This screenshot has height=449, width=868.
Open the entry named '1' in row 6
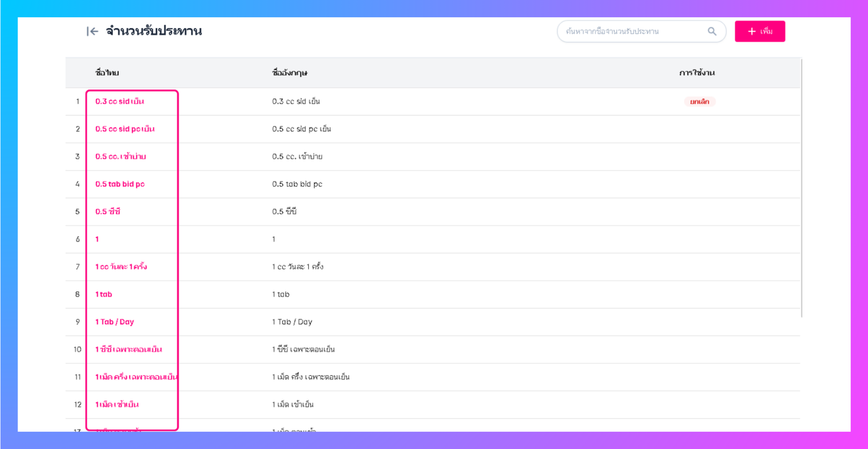(97, 239)
